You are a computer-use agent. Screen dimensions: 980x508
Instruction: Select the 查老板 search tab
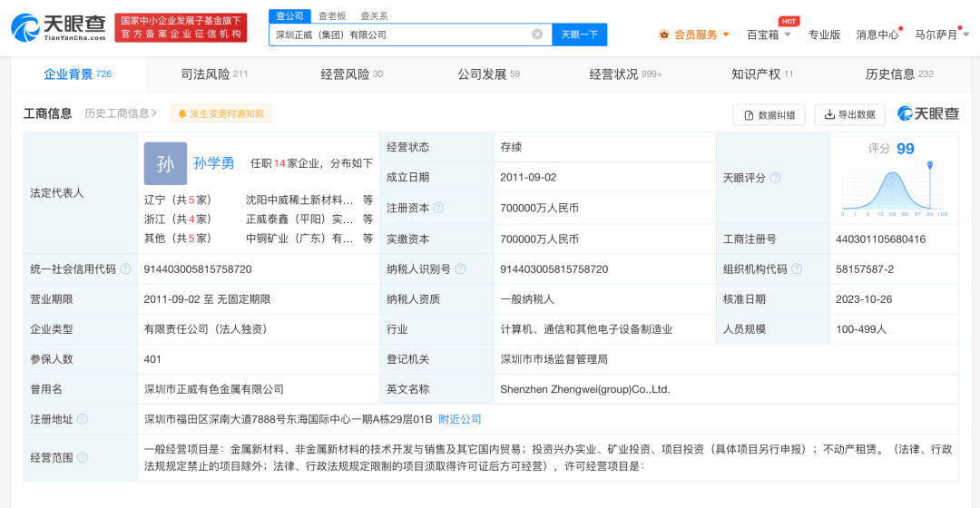332,15
